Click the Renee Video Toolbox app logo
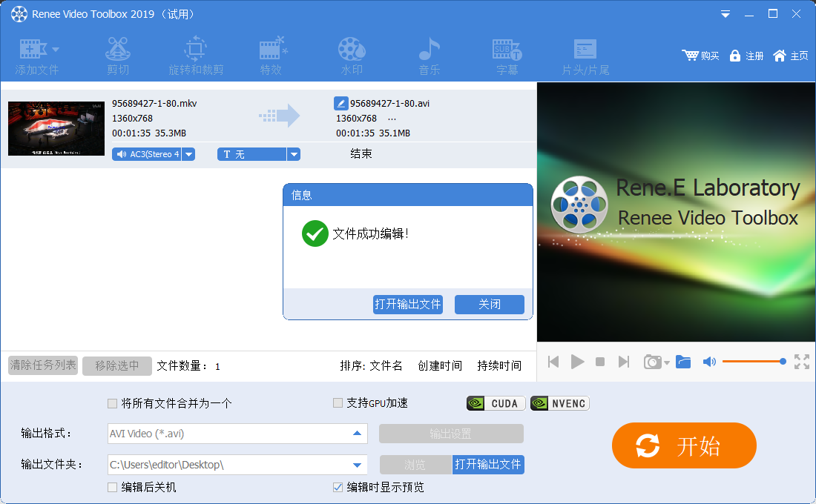This screenshot has width=816, height=504. (19, 14)
